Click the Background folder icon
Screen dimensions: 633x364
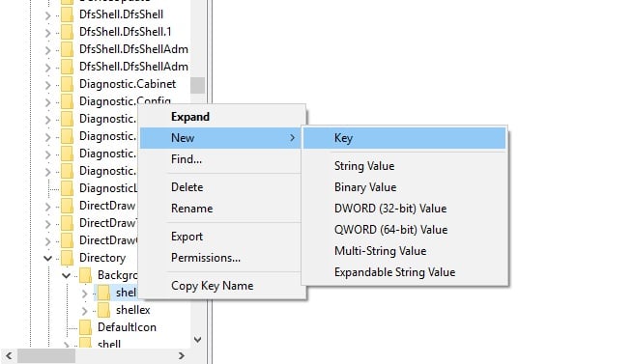click(85, 275)
